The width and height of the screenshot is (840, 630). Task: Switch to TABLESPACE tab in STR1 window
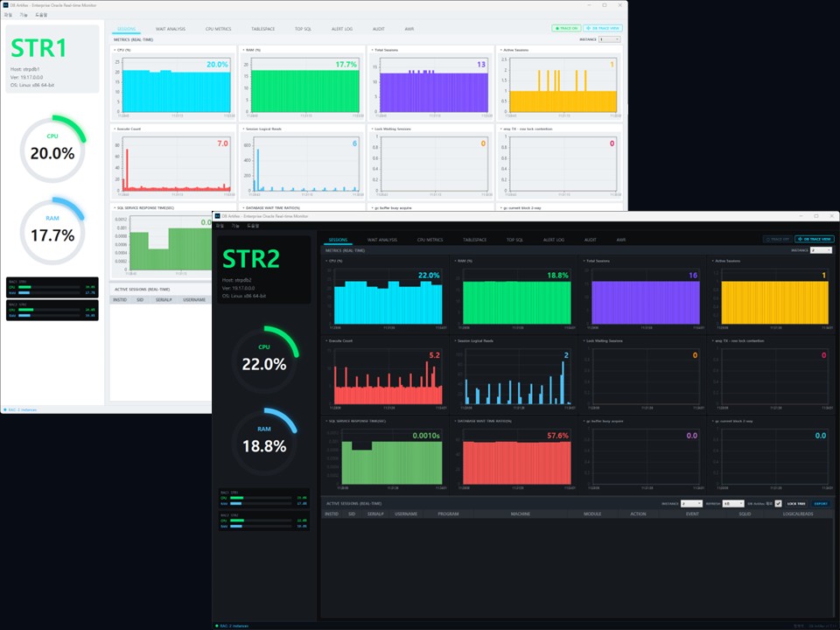pyautogui.click(x=263, y=29)
